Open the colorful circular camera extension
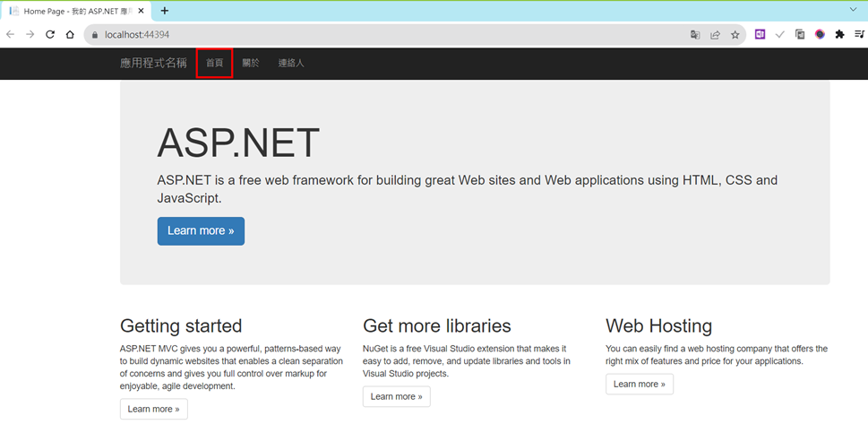868x433 pixels. coord(820,34)
